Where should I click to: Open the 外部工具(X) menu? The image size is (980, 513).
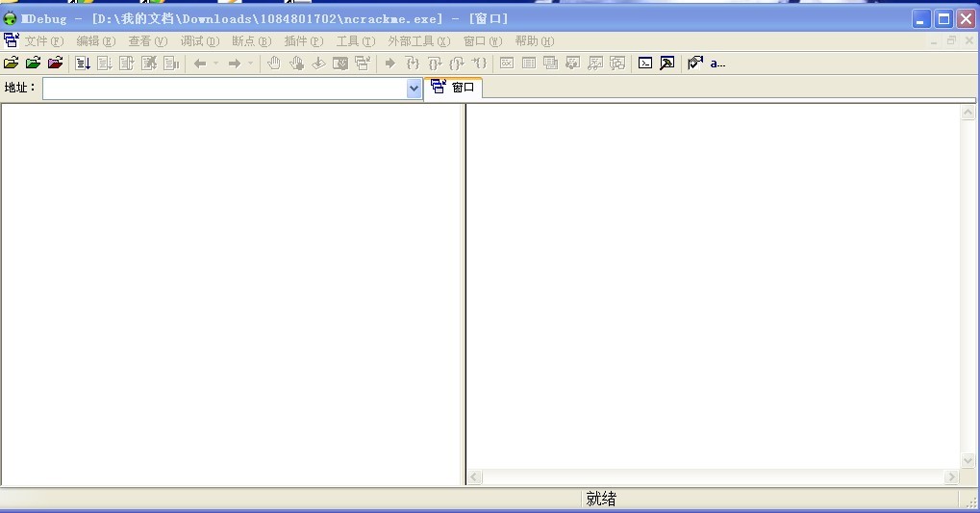[x=418, y=41]
